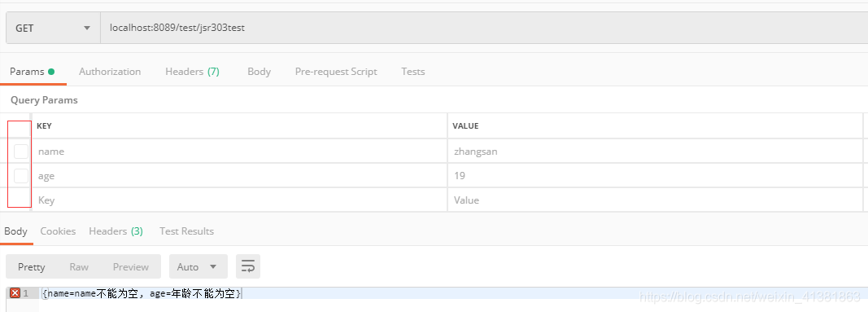This screenshot has height=312, width=868.
Task: Switch to the Authorization tab
Action: (x=110, y=72)
